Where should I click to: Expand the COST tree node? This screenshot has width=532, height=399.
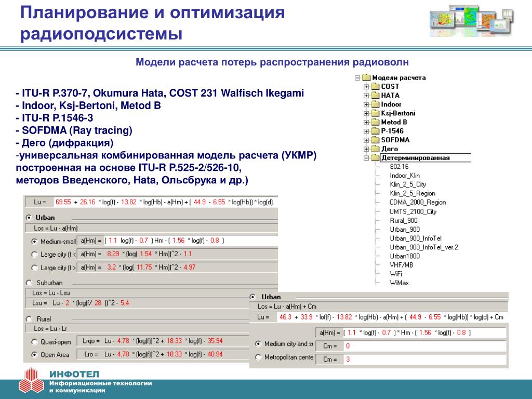[366, 87]
